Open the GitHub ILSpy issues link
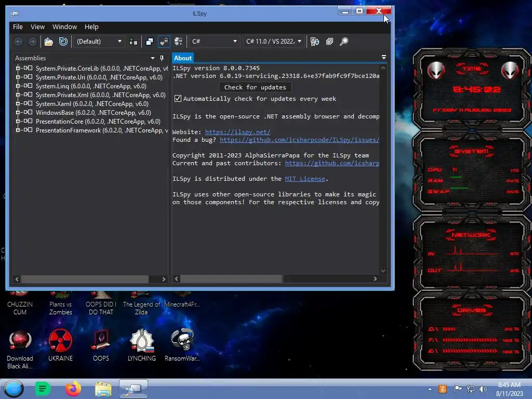The width and height of the screenshot is (532, 399). click(x=300, y=140)
